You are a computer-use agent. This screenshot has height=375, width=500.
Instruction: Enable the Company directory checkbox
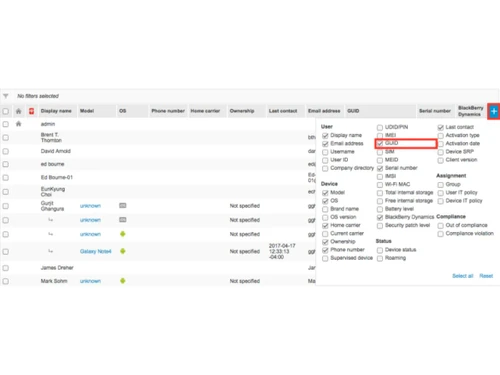[325, 168]
